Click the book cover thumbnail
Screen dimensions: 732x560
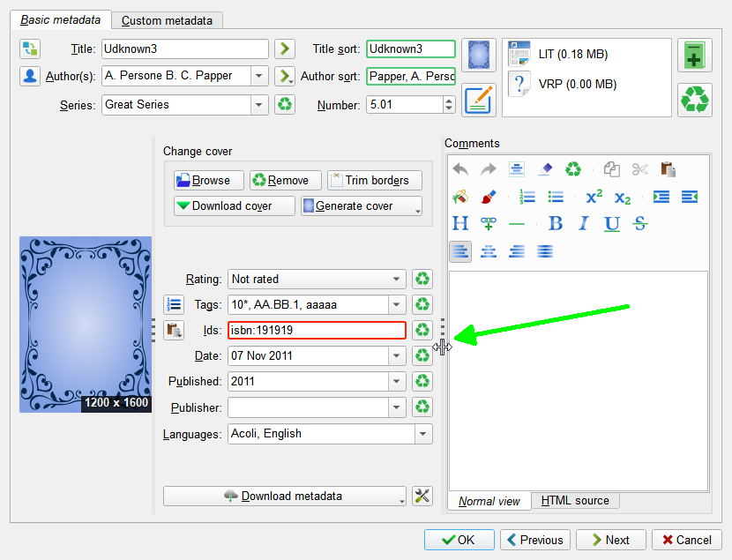tap(86, 325)
